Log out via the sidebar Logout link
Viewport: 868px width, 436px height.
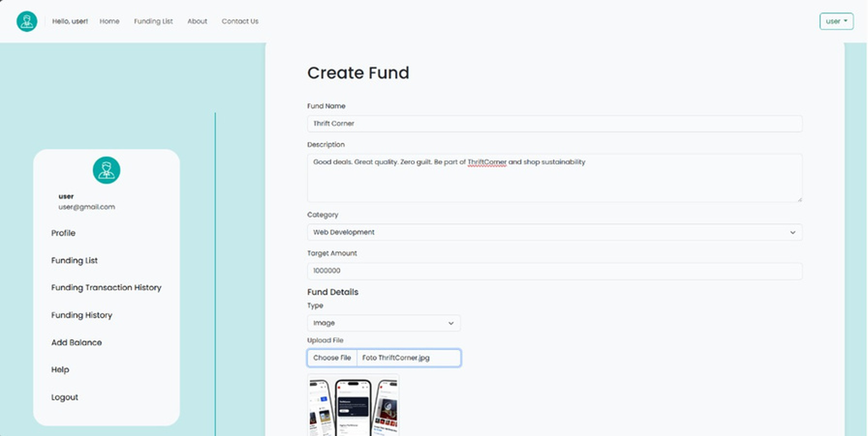click(64, 397)
